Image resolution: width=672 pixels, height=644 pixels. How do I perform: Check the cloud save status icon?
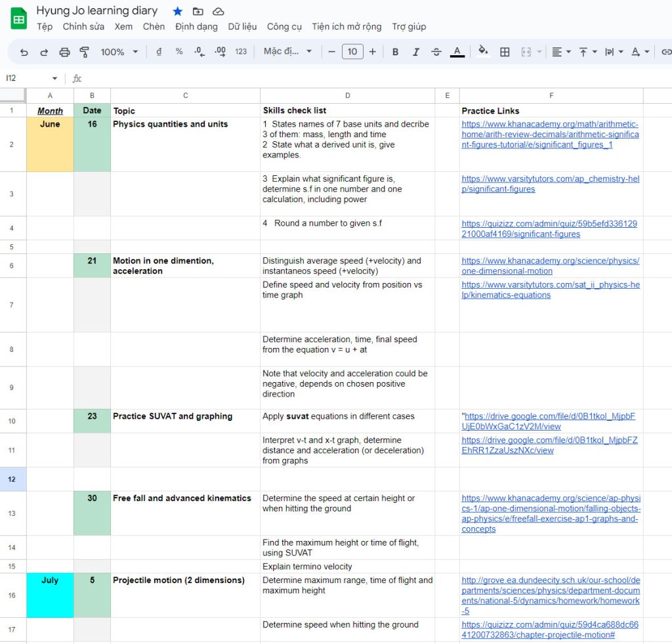(219, 11)
